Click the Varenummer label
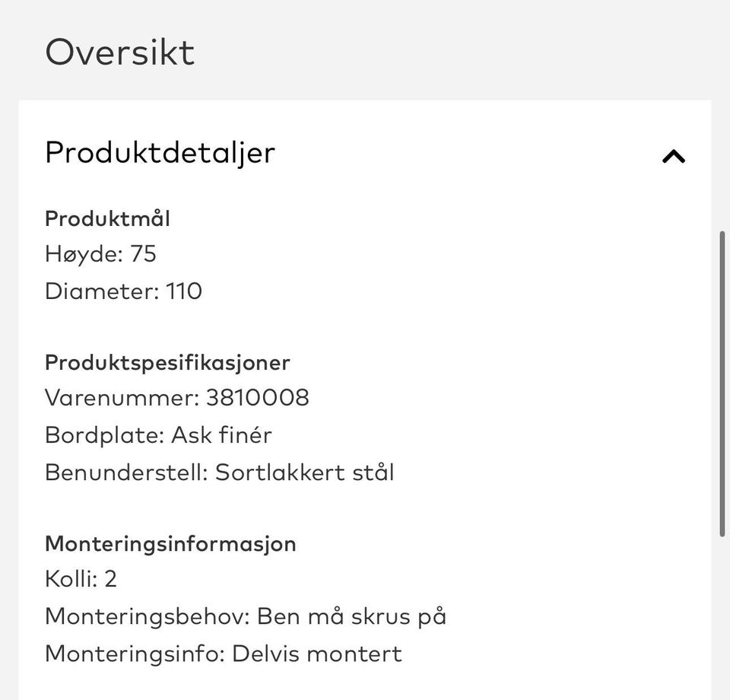Image resolution: width=730 pixels, height=700 pixels. [122, 398]
